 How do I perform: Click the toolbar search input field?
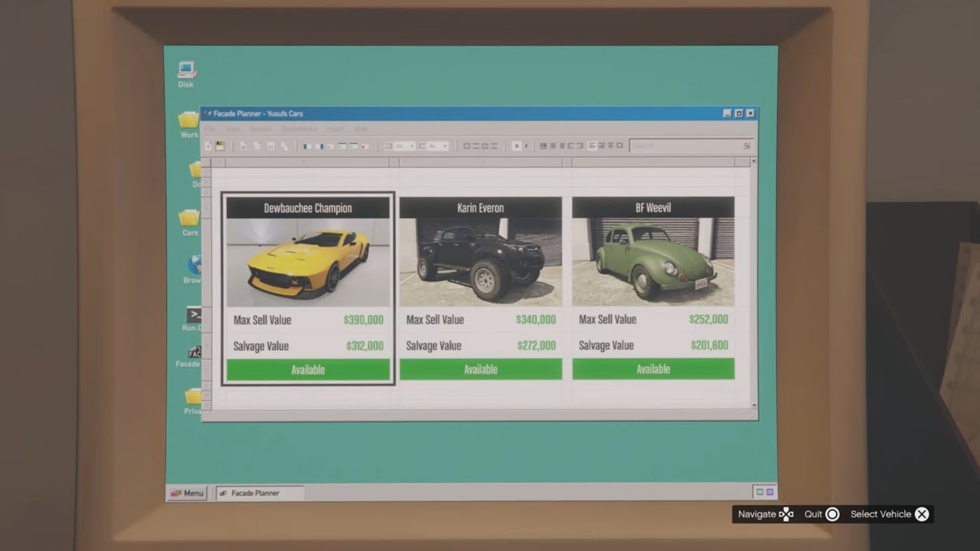point(691,145)
